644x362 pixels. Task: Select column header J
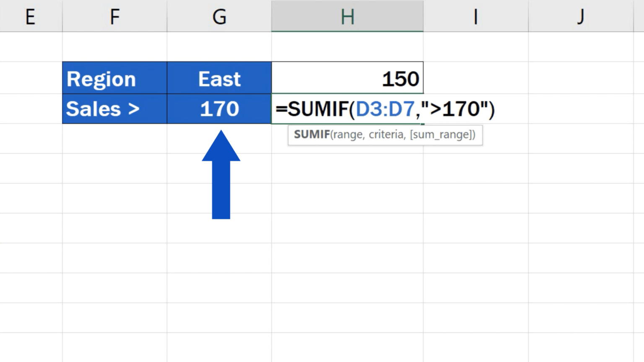tap(580, 17)
